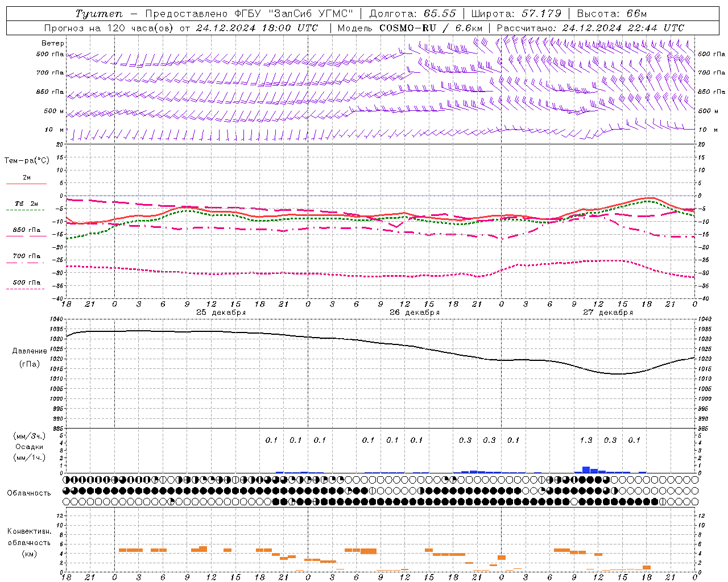Click the last orange convective cloud bar
This screenshot has width=728, height=582.
647,567
